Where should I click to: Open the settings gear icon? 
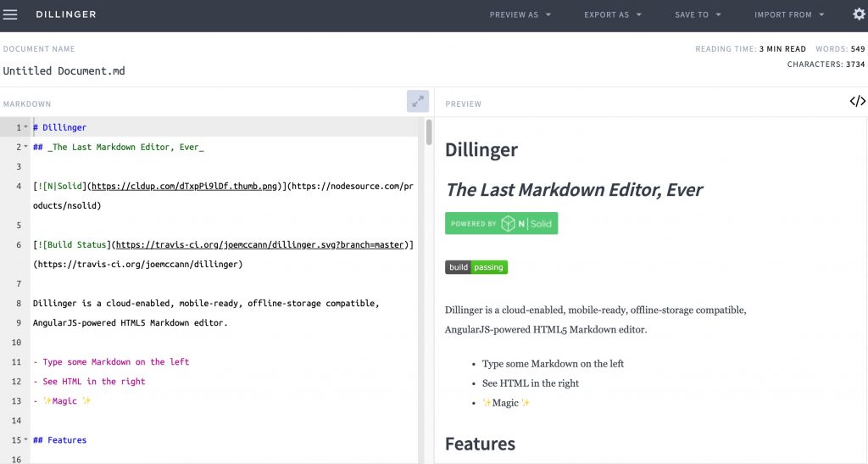click(x=859, y=14)
